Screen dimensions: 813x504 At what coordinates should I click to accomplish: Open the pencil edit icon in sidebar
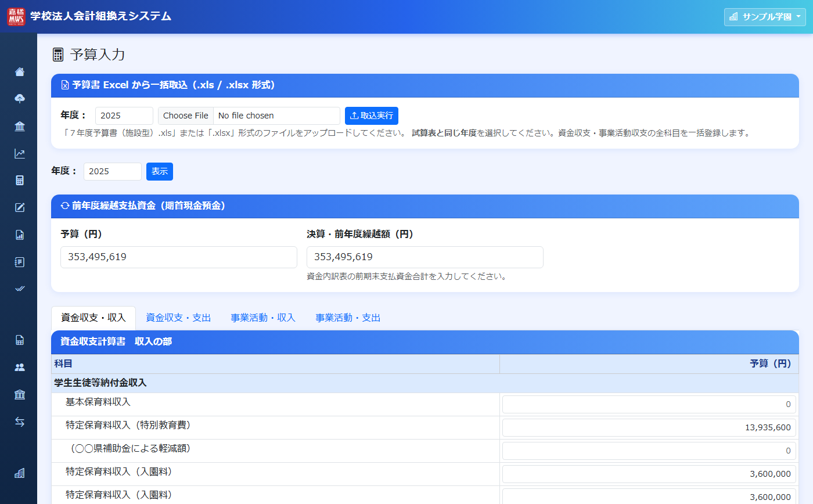point(20,207)
